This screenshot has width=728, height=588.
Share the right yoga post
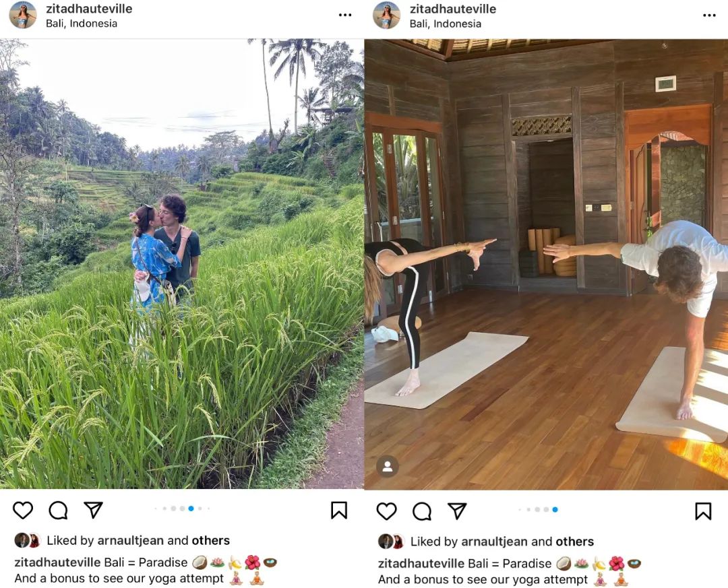coord(457,511)
